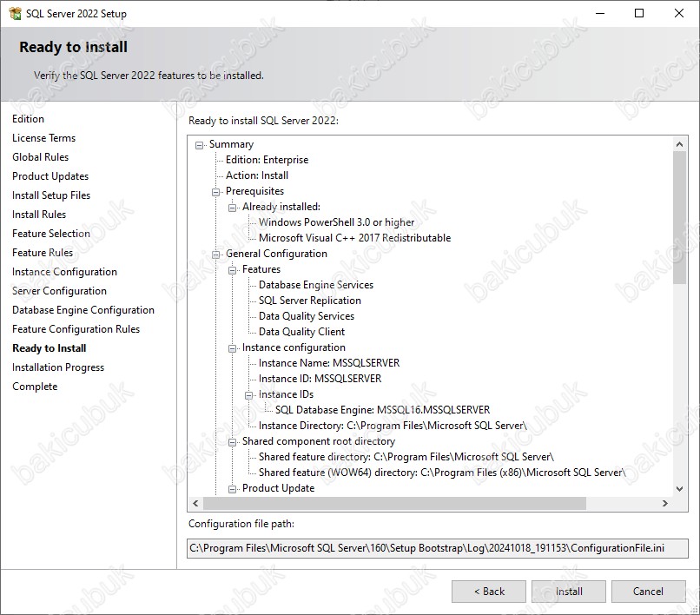700x615 pixels.
Task: Select the Ready to Install step
Action: (x=50, y=348)
